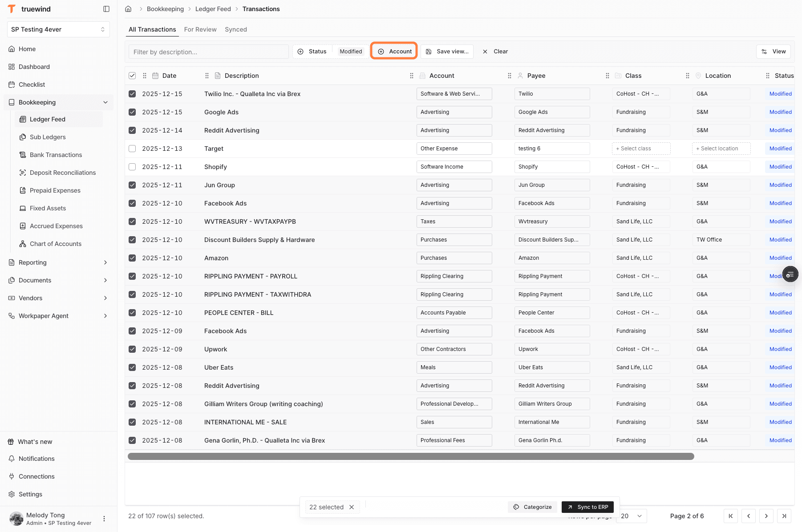Open Settings gear
The image size is (802, 532).
tap(12, 494)
